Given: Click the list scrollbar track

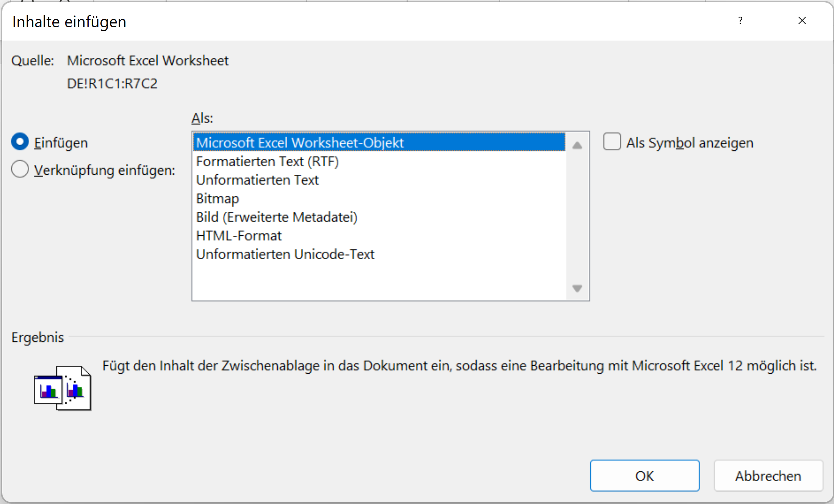Looking at the screenshot, I should coord(577,217).
